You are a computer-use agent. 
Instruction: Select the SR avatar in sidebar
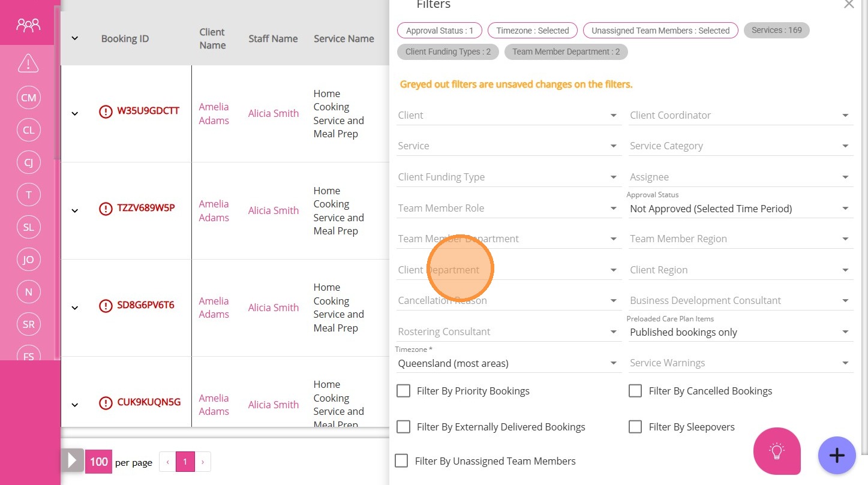(x=28, y=324)
